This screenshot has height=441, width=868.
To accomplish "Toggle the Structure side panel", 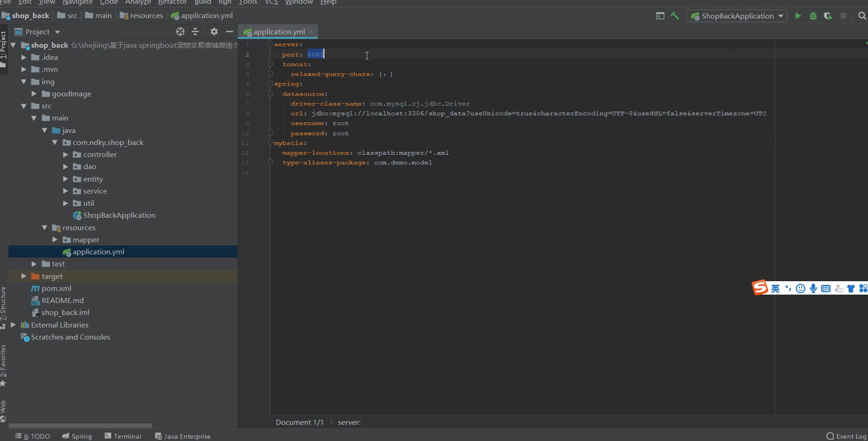I will click(3, 305).
